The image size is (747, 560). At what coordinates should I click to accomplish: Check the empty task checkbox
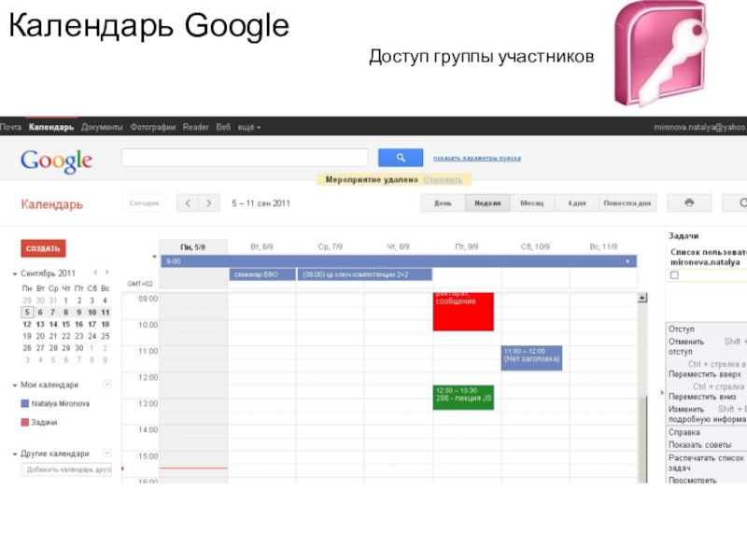coord(674,274)
